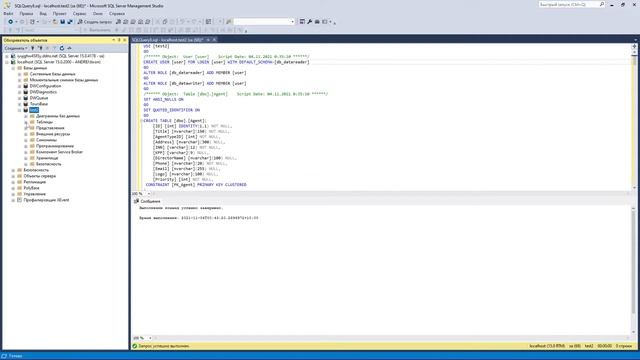Viewport: 640px width, 360px height.
Task: Close the SQLQuery8.sql tab
Action: [214, 40]
